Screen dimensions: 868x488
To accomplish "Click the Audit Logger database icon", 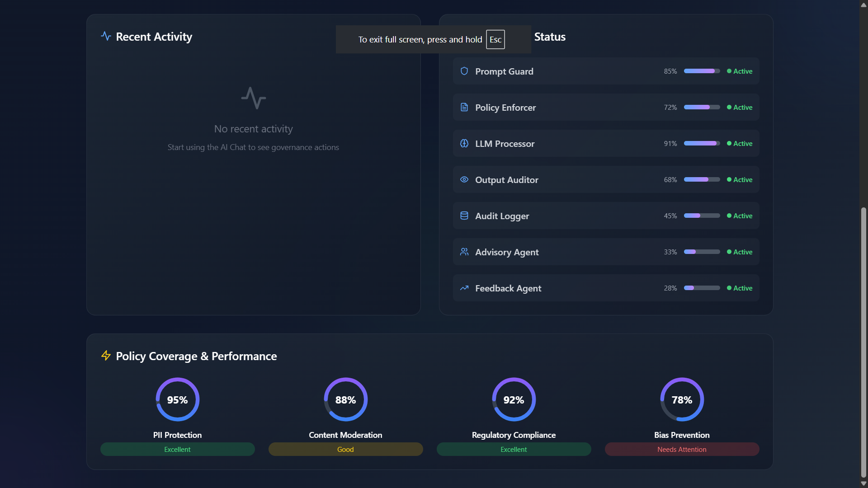I will (464, 216).
